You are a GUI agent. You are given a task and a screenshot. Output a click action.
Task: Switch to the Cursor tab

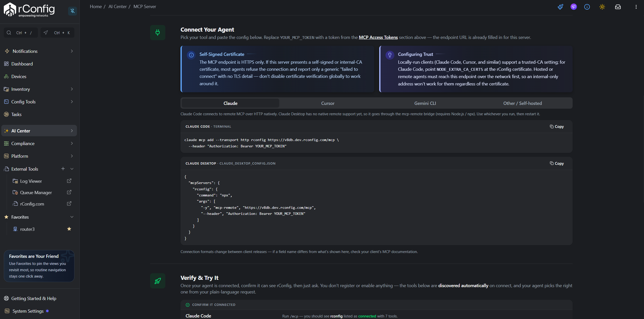(328, 103)
